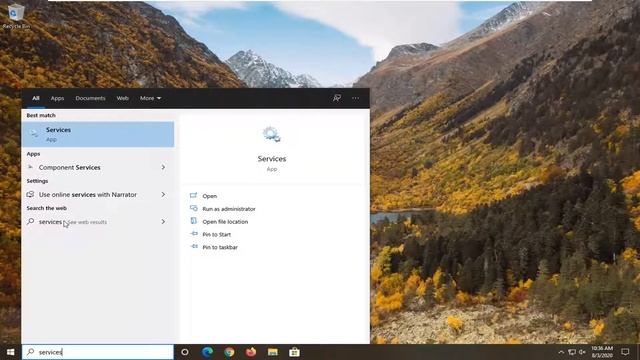This screenshot has height=360, width=640.
Task: Click the volume speaker icon in tray
Action: (582, 352)
